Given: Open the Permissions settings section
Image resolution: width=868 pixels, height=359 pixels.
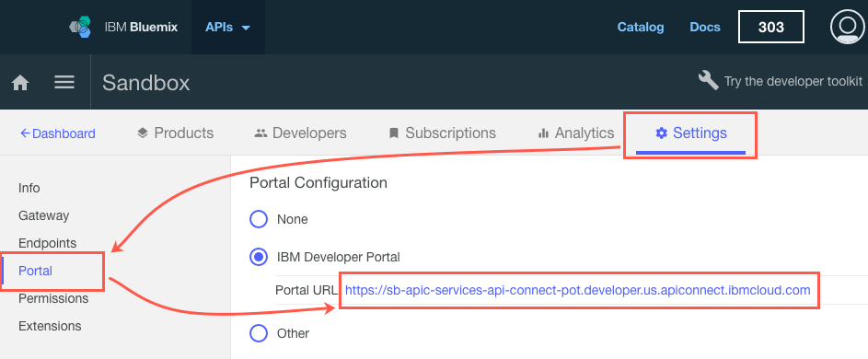Looking at the screenshot, I should point(53,298).
